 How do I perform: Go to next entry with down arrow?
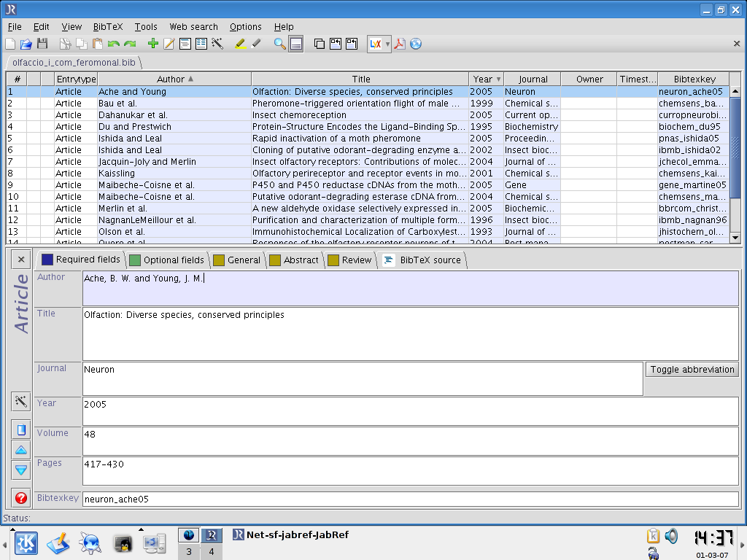coord(20,470)
